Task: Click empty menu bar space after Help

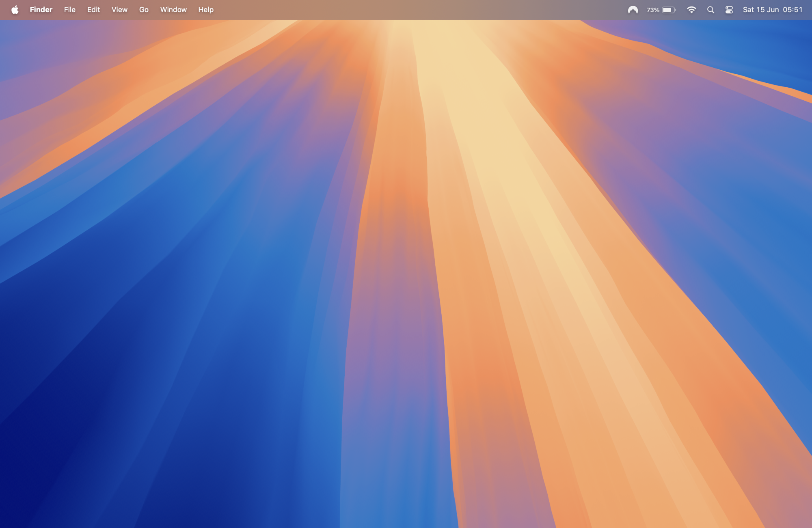Action: (406, 10)
